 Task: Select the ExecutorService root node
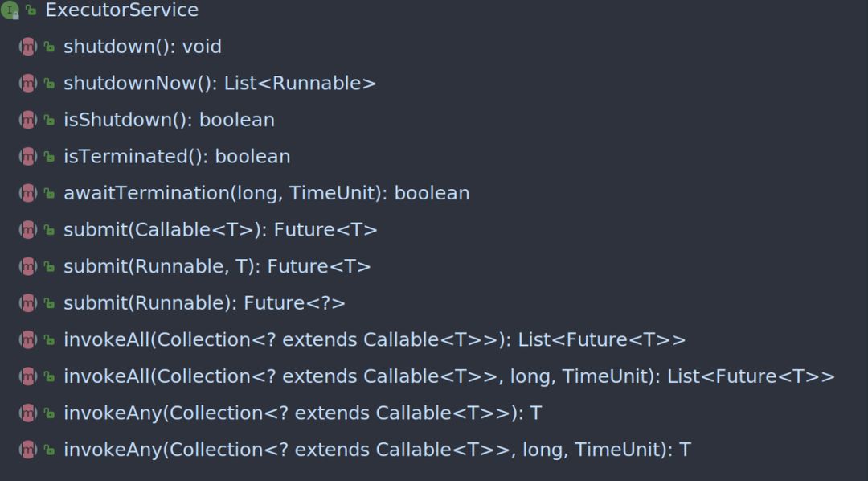tap(121, 10)
